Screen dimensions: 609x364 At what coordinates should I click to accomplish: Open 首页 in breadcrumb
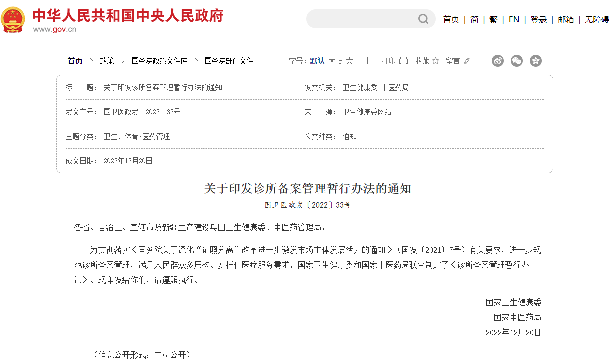tap(75, 61)
